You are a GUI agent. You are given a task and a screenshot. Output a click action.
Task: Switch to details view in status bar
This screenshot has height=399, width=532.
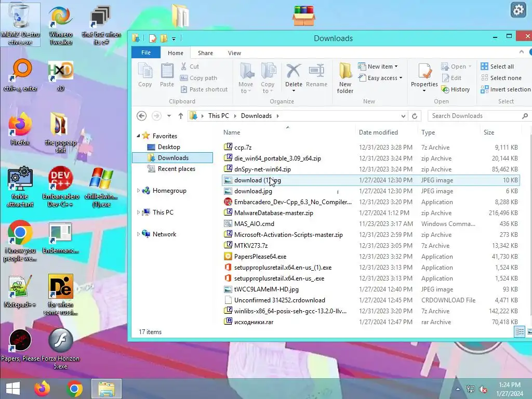pyautogui.click(x=520, y=332)
